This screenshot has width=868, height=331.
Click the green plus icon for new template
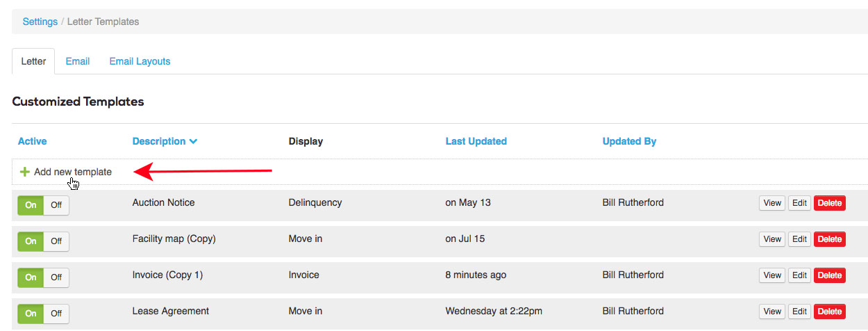click(25, 172)
